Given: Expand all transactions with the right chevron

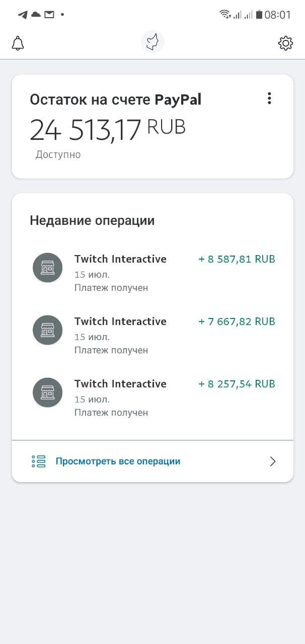Looking at the screenshot, I should coord(273,461).
